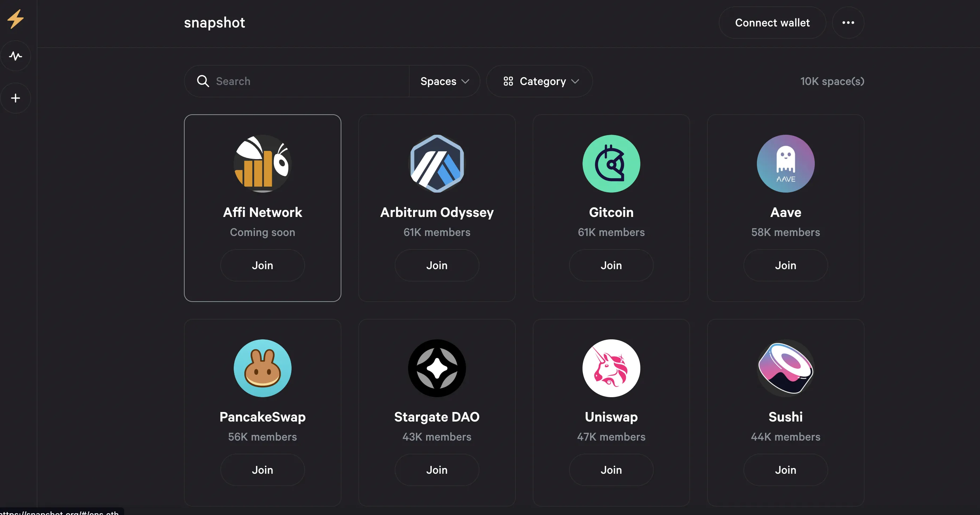Join the Sushi space
Screen dimensions: 980x515
pyautogui.click(x=785, y=469)
